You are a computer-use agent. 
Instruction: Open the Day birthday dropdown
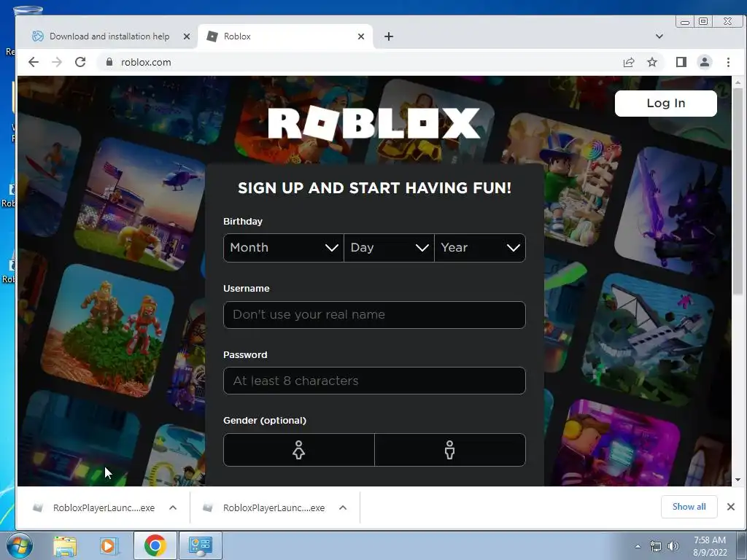pyautogui.click(x=390, y=248)
